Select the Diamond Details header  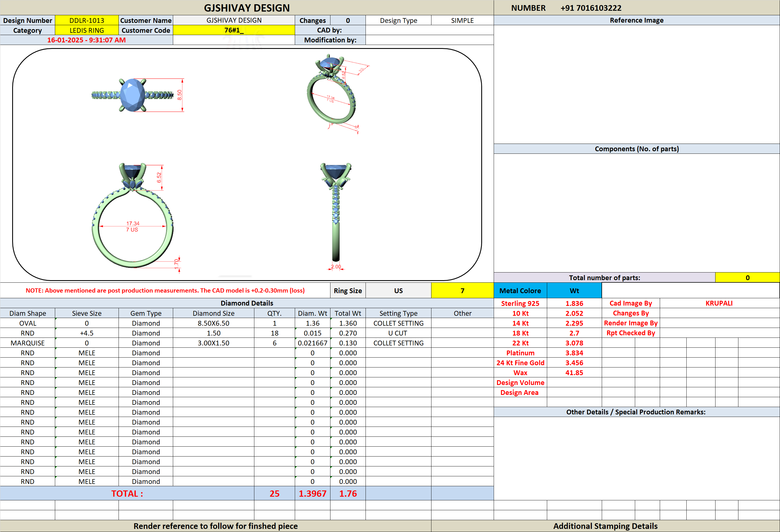coord(247,303)
